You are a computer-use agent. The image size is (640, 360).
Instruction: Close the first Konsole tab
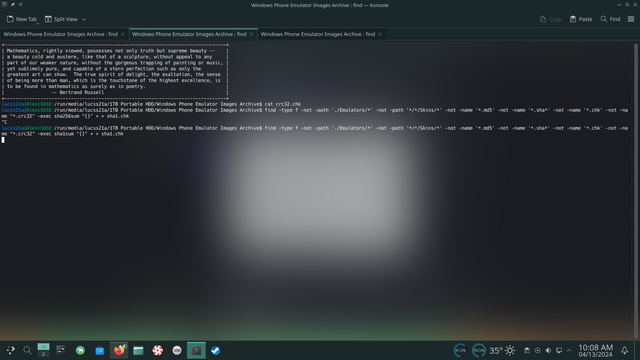pyautogui.click(x=123, y=34)
